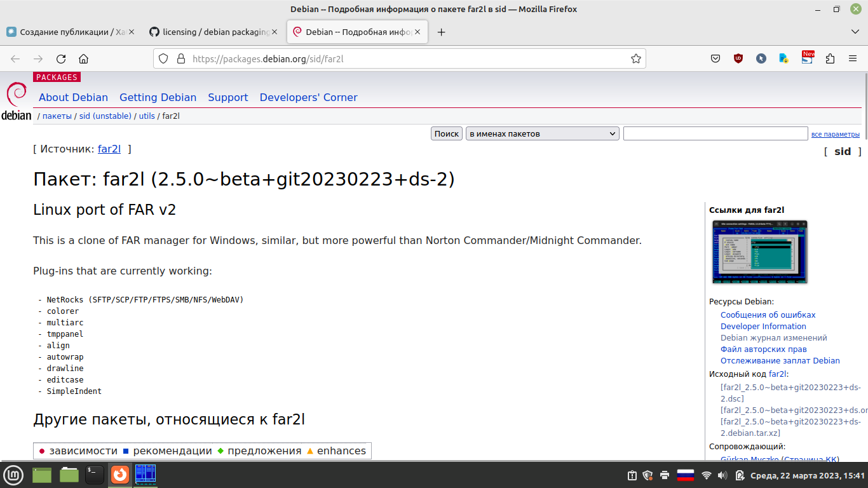The image size is (868, 488).
Task: Save page to Pocket
Action: [715, 58]
